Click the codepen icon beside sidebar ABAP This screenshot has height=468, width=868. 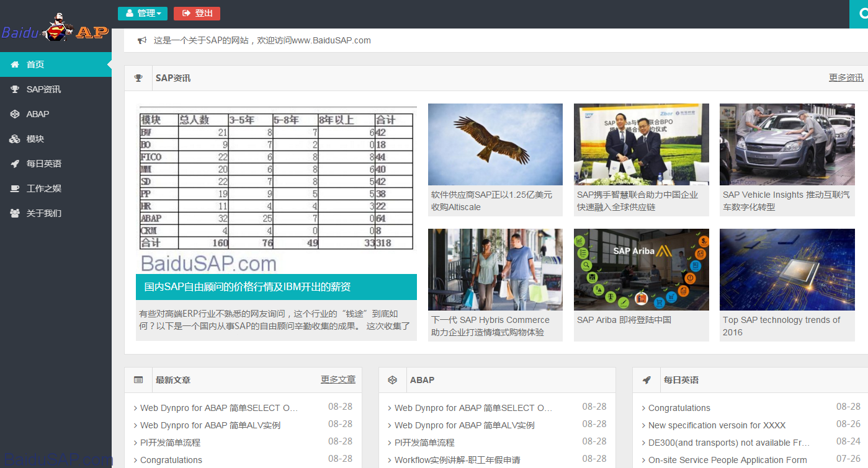point(15,114)
